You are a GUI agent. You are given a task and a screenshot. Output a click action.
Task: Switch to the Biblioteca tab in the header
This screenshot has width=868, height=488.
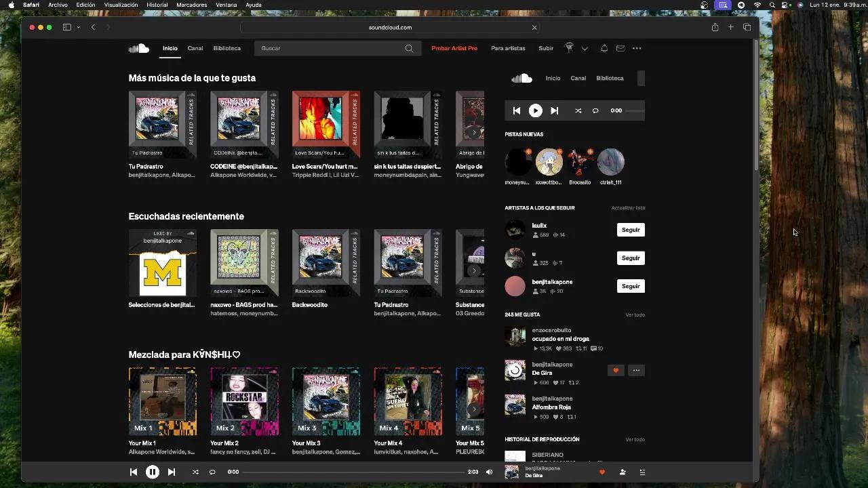coord(227,48)
